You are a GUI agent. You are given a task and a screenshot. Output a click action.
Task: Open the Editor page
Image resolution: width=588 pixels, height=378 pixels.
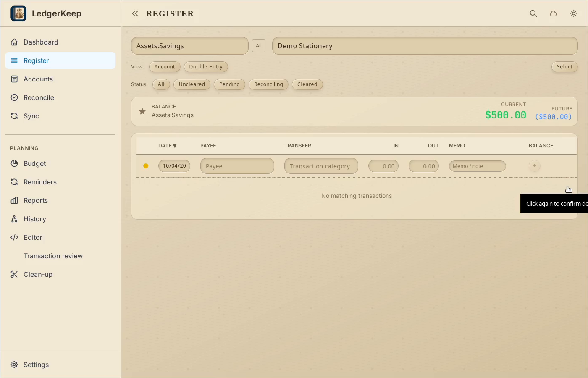60,237
